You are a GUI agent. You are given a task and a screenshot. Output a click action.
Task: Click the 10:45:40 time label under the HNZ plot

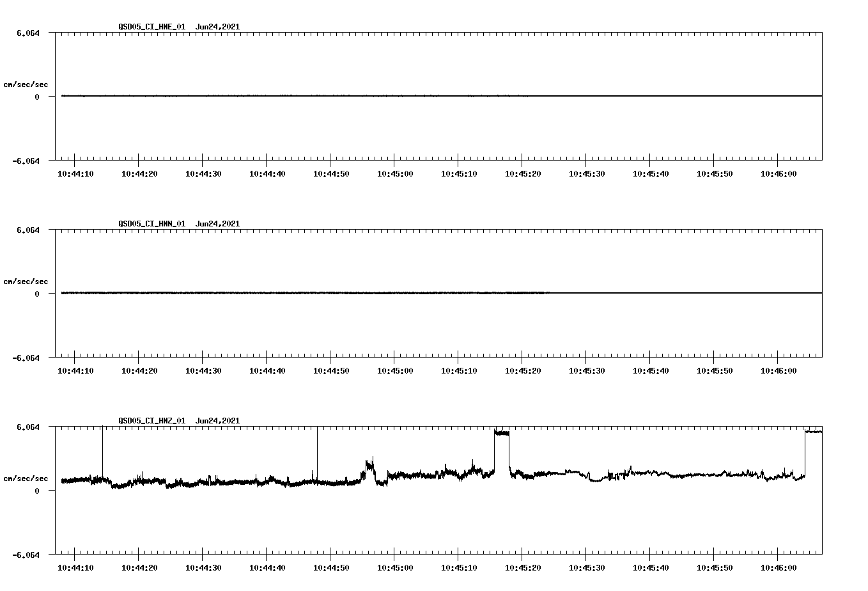tap(651, 568)
